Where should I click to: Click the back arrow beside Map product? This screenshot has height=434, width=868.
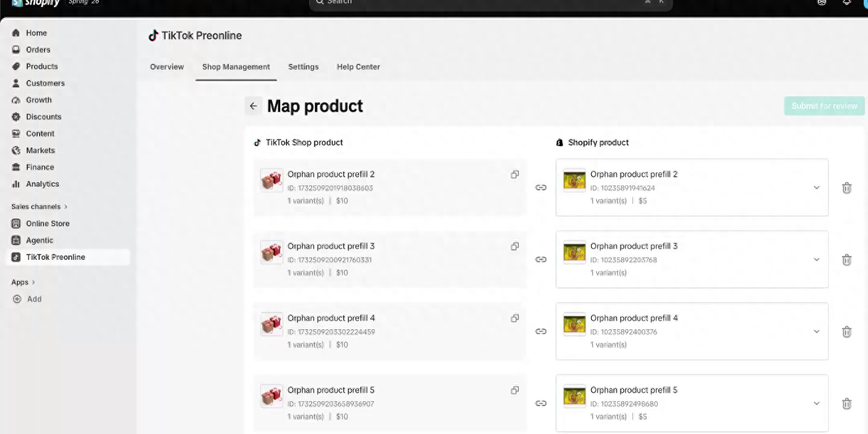coord(253,106)
